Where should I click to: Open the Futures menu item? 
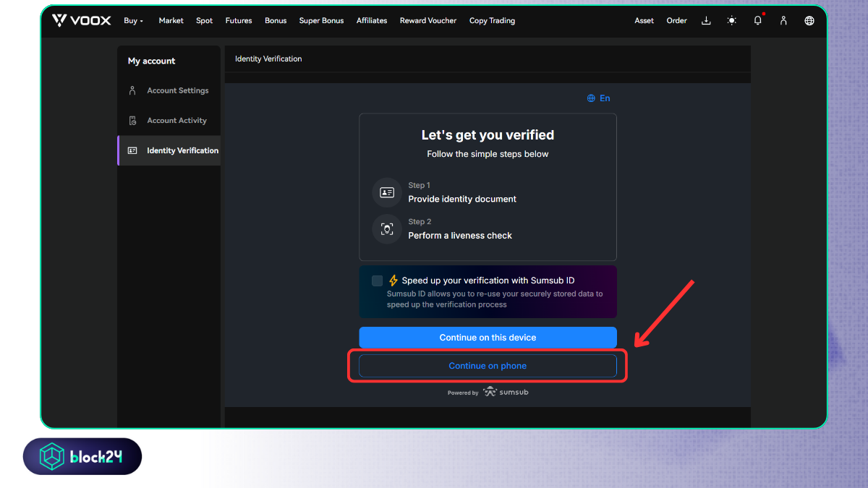coord(239,21)
